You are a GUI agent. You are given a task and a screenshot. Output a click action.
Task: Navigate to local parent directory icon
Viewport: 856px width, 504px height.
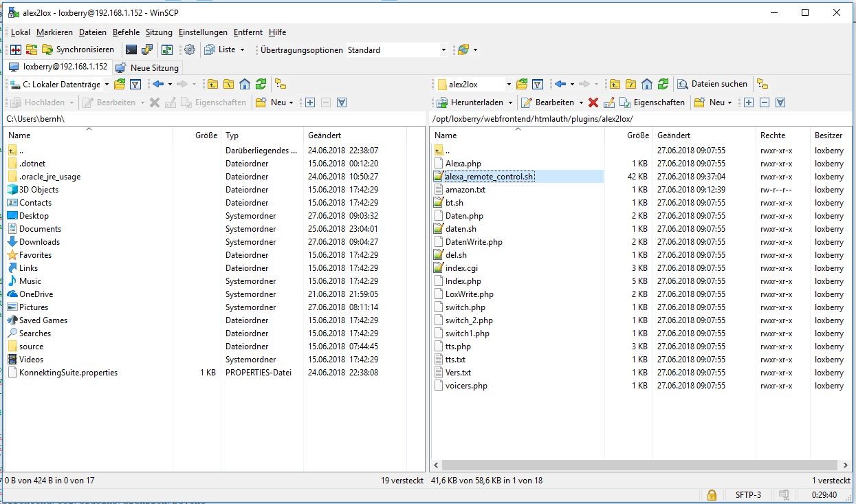pyautogui.click(x=212, y=84)
